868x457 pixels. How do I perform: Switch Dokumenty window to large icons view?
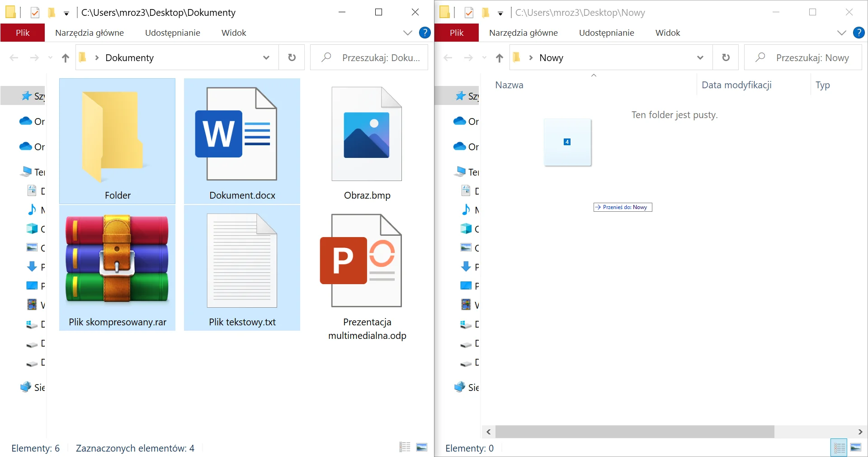[422, 447]
